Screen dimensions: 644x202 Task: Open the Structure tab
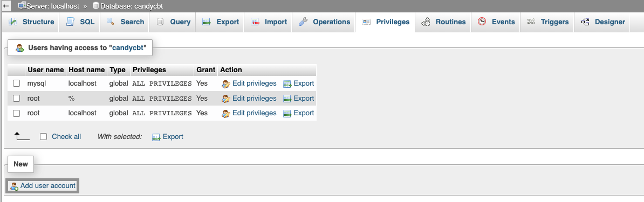click(31, 22)
